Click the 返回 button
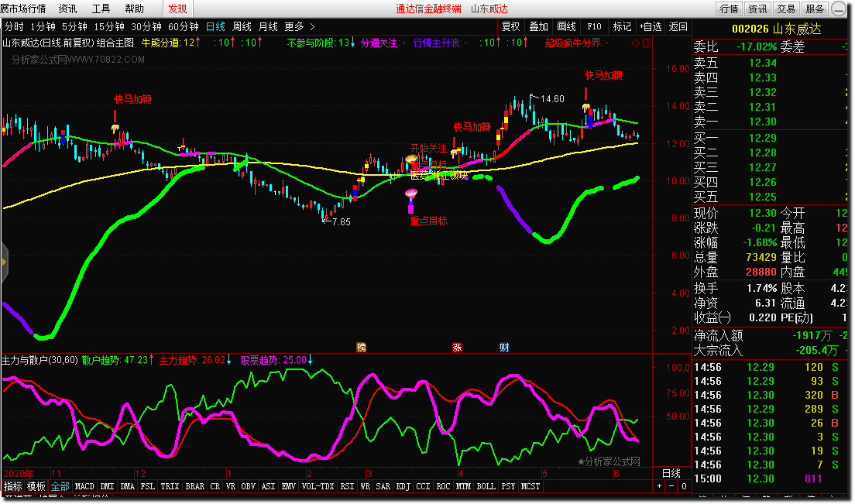This screenshot has width=855, height=504. click(x=678, y=26)
